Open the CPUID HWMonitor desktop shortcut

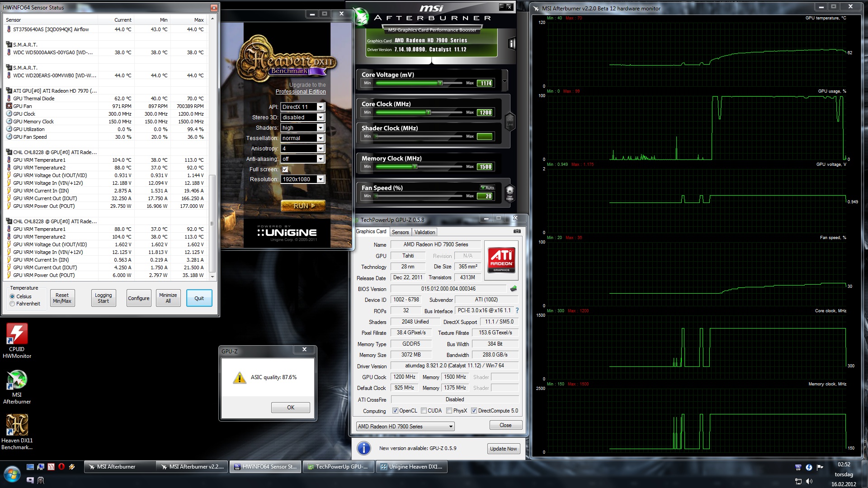(x=17, y=341)
